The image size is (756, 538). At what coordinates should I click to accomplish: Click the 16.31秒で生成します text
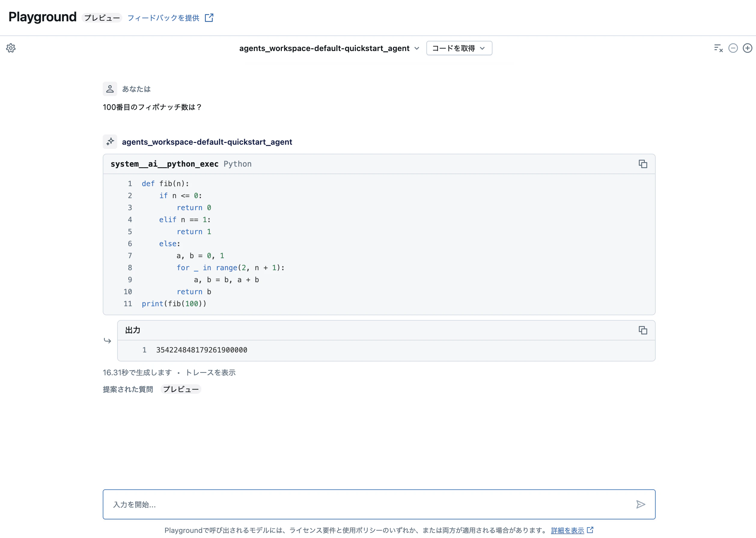[x=137, y=373]
